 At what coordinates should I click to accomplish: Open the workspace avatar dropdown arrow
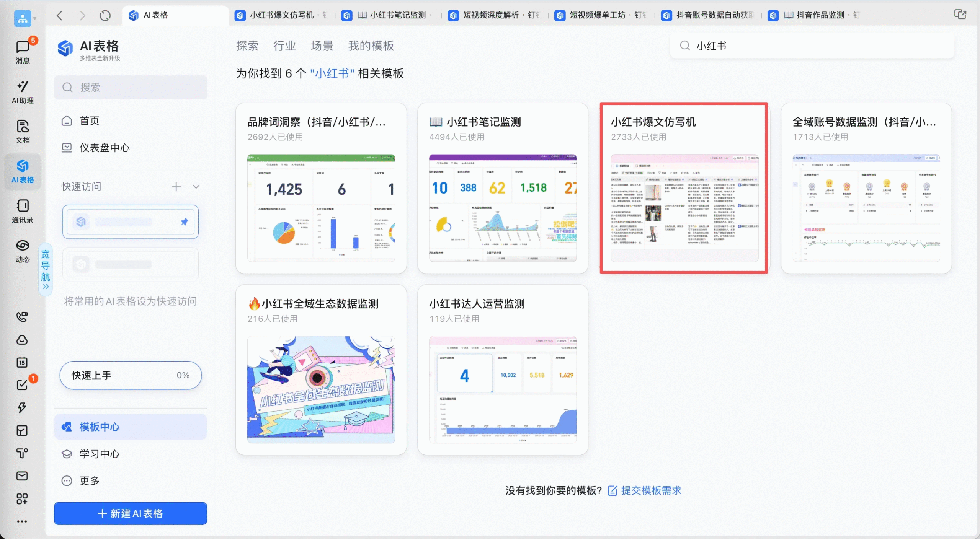(x=35, y=18)
